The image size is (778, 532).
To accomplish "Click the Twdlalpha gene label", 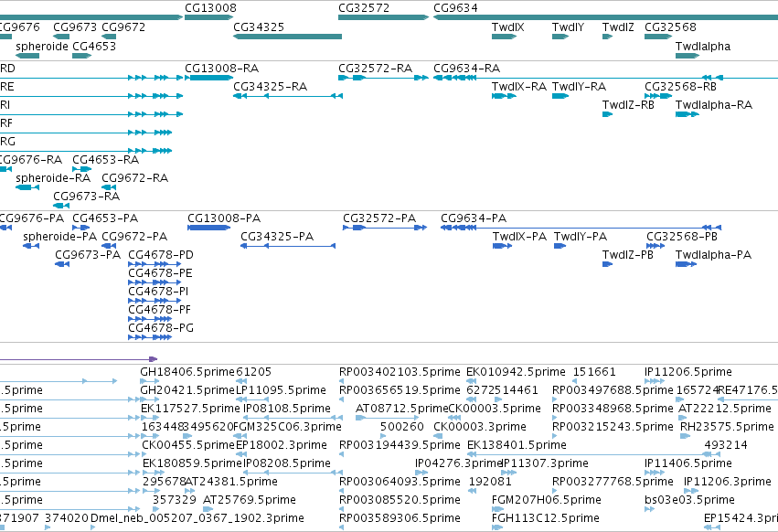I will pyautogui.click(x=703, y=46).
